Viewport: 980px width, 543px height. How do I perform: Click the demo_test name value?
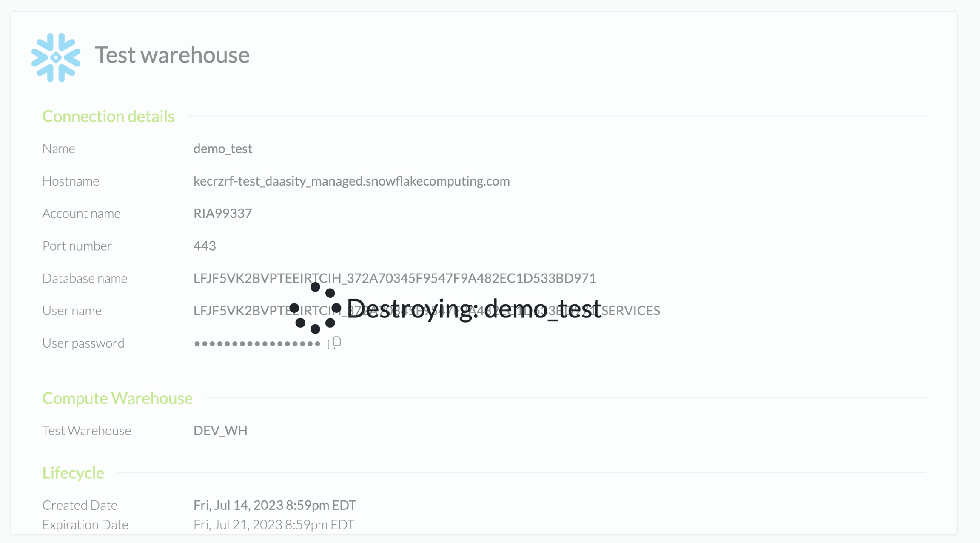[222, 149]
